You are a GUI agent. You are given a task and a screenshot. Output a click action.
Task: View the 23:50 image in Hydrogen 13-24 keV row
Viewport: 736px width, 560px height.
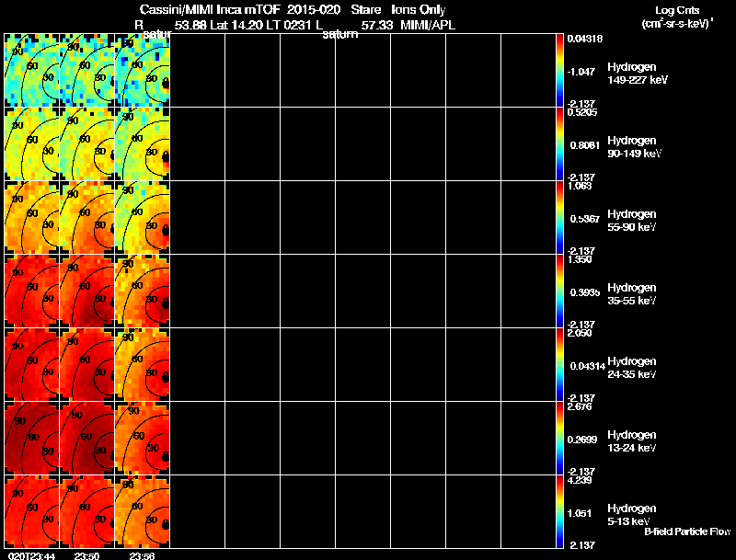click(86, 438)
